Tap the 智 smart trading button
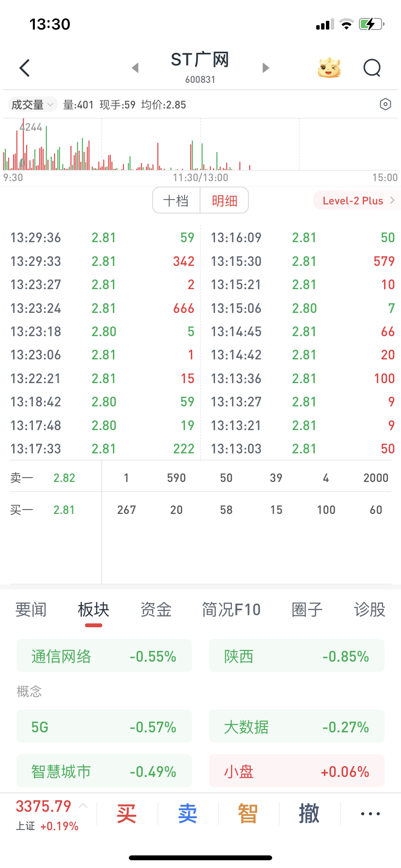The image size is (401, 868). click(247, 813)
